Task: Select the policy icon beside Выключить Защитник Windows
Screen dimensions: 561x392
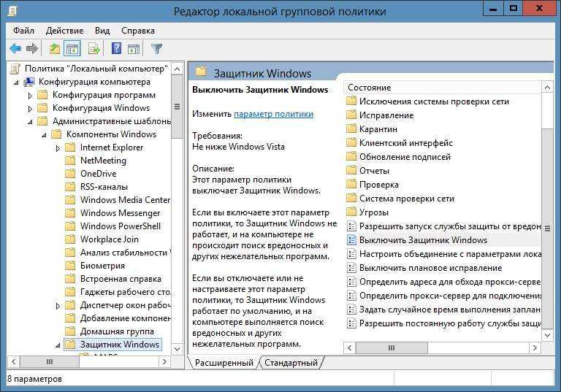Action: coord(351,240)
